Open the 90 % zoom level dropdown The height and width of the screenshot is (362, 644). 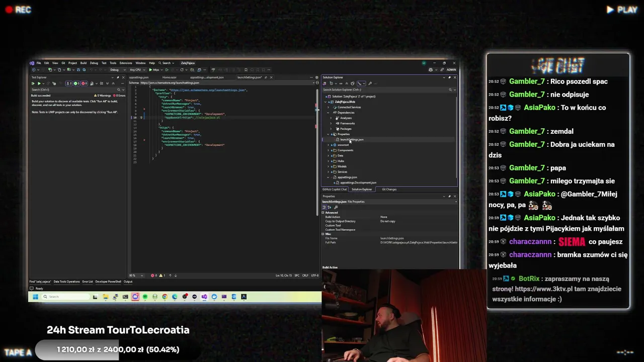tap(136, 276)
